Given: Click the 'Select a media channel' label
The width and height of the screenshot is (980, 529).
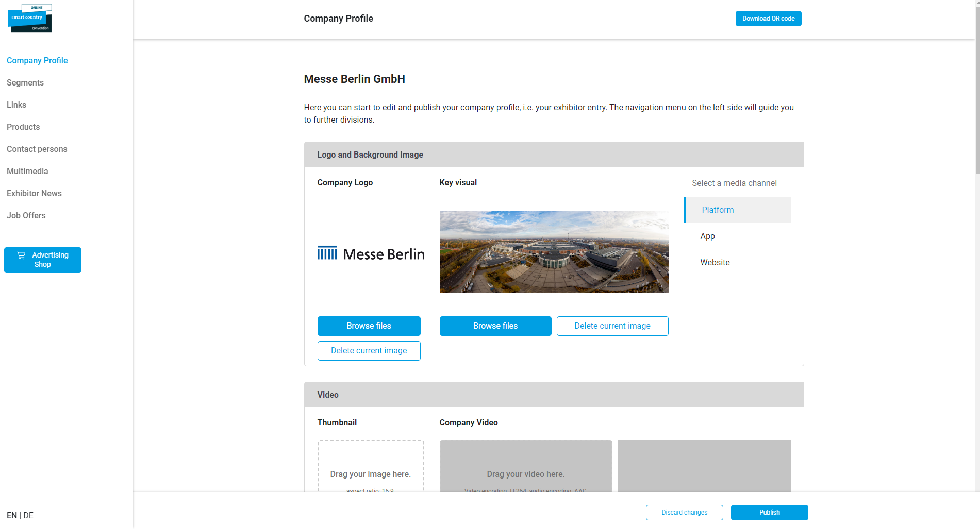Looking at the screenshot, I should pyautogui.click(x=734, y=183).
